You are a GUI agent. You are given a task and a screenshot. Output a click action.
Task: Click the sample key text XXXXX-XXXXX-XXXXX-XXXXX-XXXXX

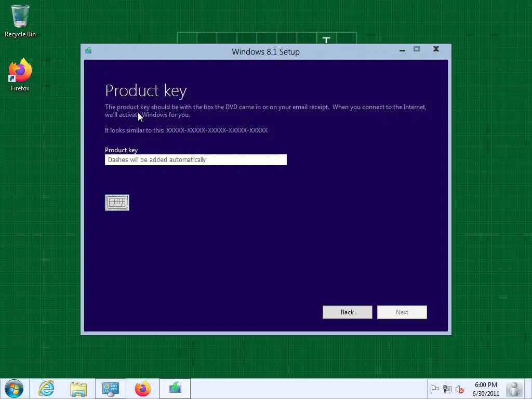(217, 130)
